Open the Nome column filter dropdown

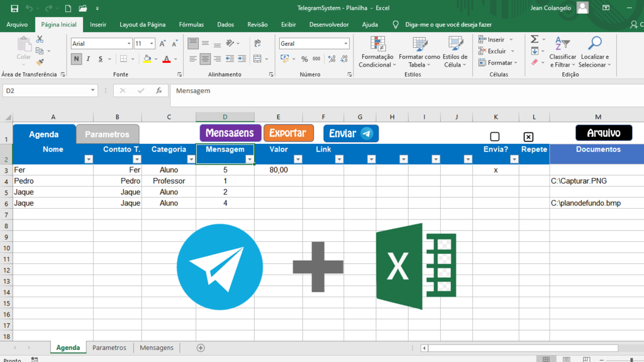point(88,159)
